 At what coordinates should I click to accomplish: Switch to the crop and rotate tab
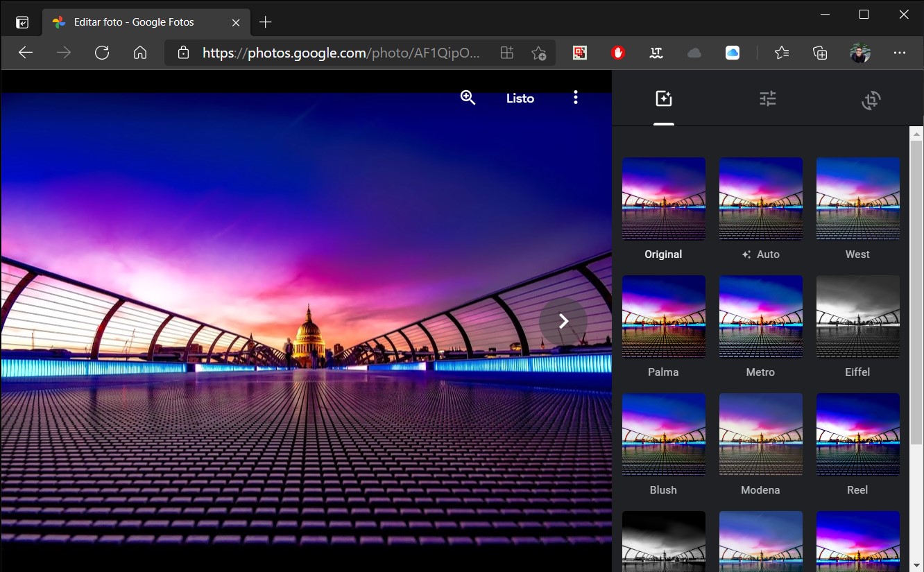871,100
